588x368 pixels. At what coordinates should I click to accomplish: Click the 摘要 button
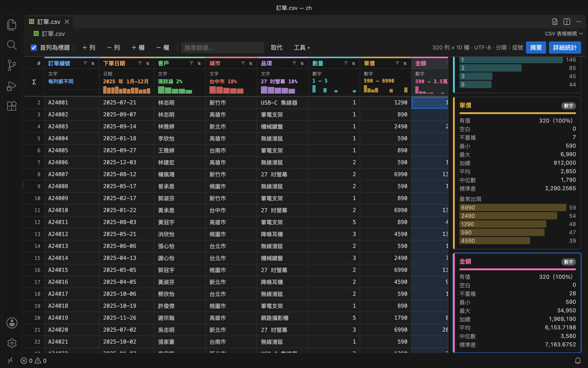[536, 47]
